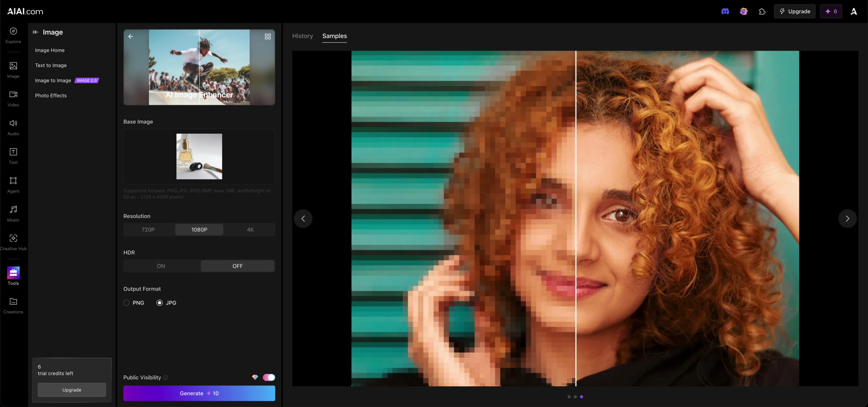Click the Upgrade button in header
868x407 pixels.
click(x=795, y=11)
